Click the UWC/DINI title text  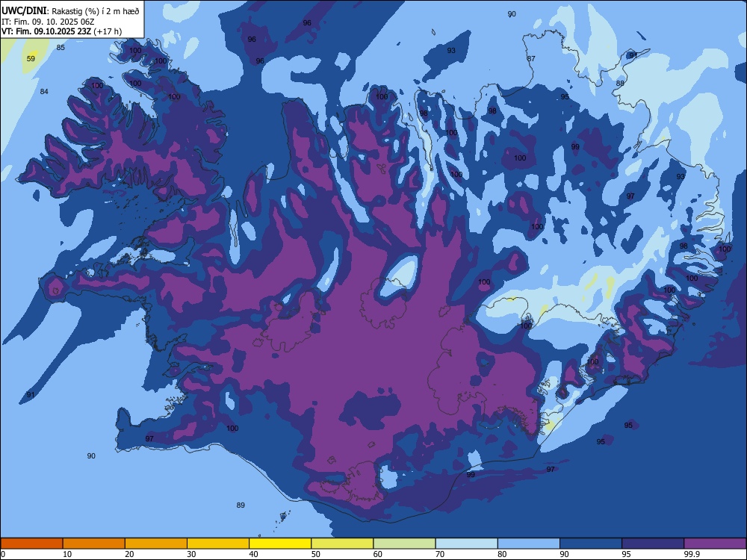click(x=24, y=11)
